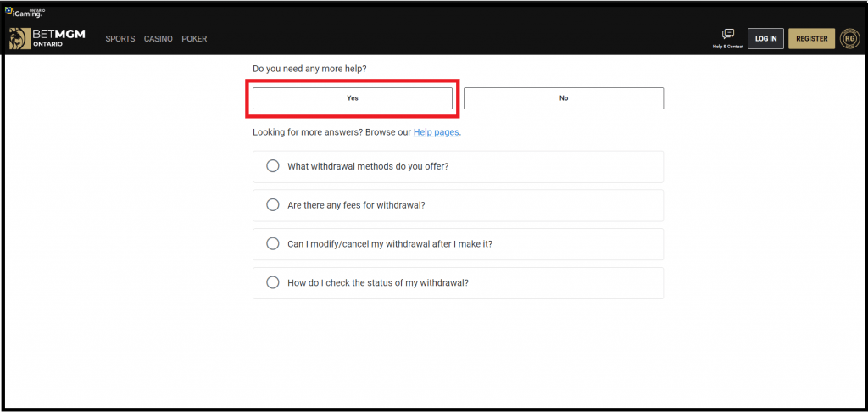Select the withdrawal fees radio button

point(272,205)
